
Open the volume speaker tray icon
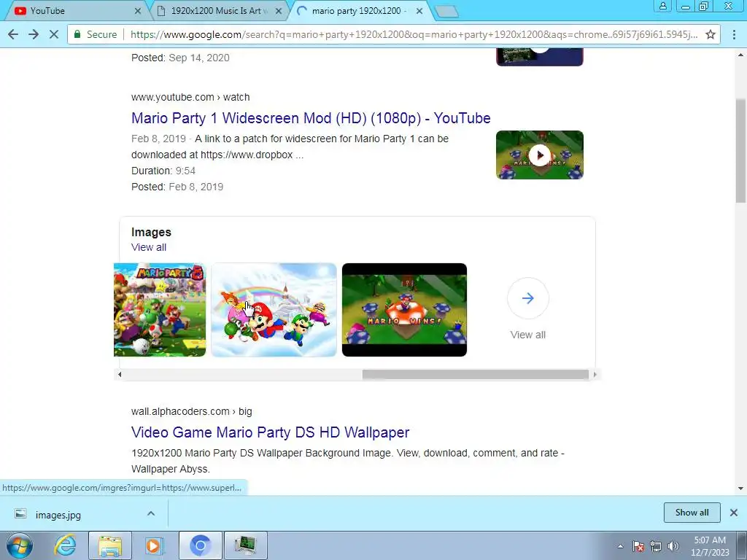pos(673,546)
